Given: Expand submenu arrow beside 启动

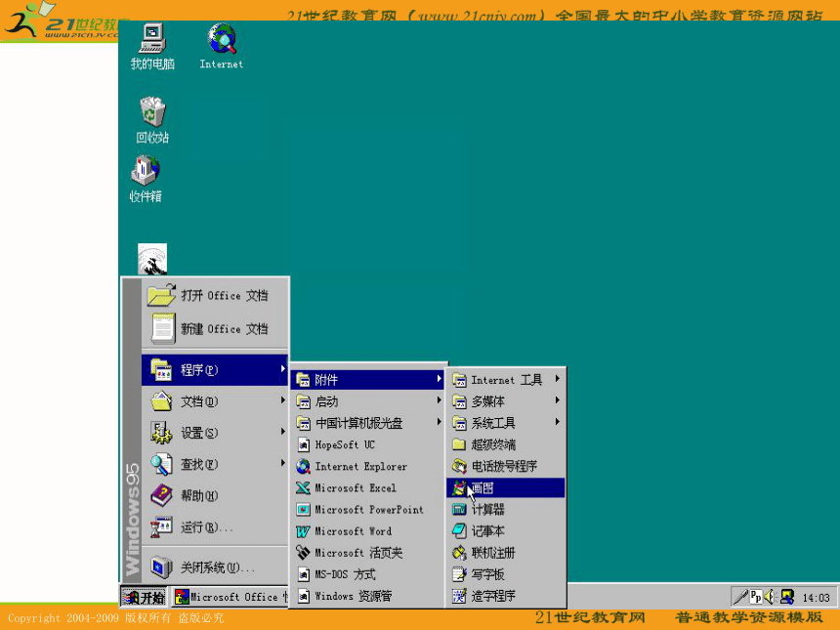Looking at the screenshot, I should click(439, 400).
